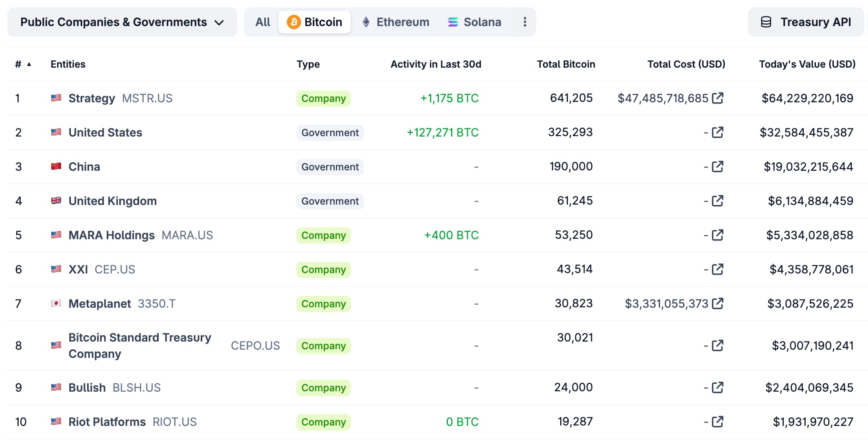Open the three-dot more assets menu
868x441 pixels.
(525, 22)
